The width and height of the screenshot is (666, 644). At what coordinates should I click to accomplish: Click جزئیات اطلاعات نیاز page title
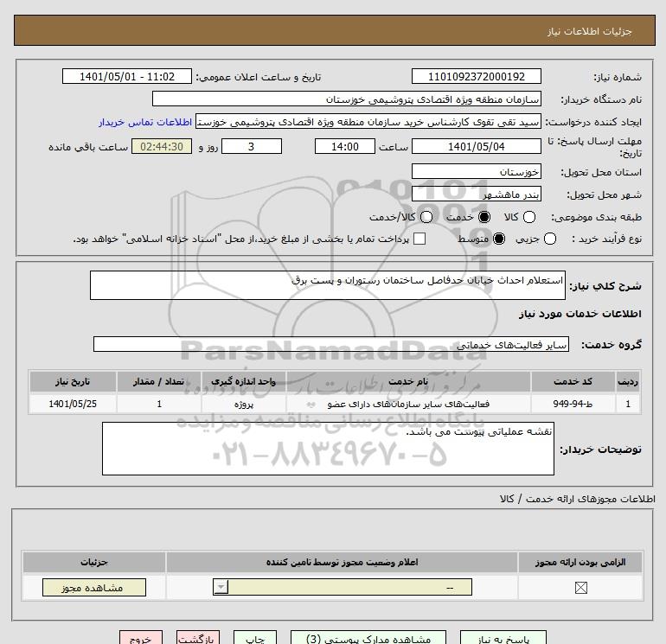tap(589, 31)
